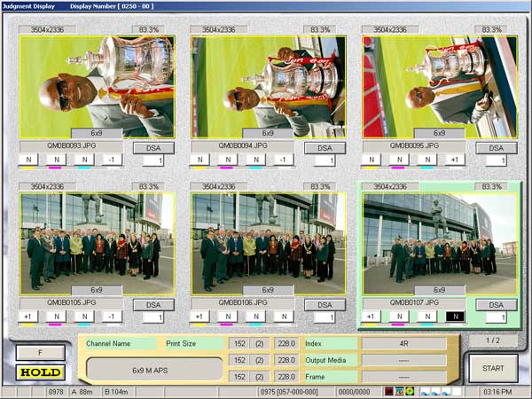Click the 228.0 value in Index row

tap(286, 343)
